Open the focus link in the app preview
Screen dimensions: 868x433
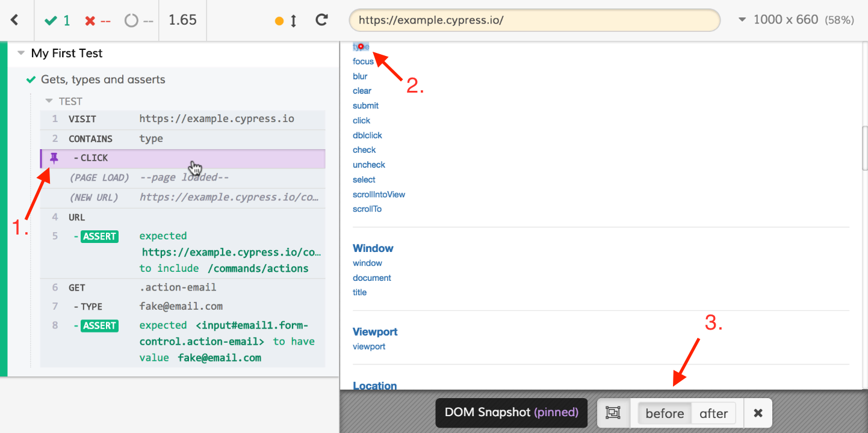coord(363,61)
